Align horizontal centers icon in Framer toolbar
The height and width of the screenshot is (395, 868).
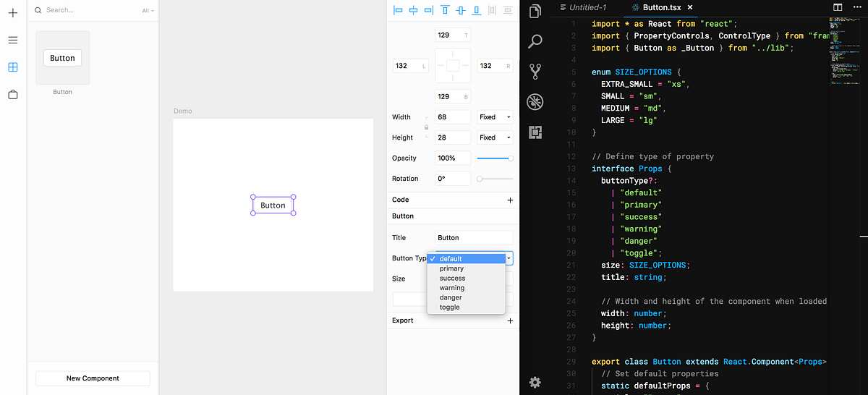[413, 10]
